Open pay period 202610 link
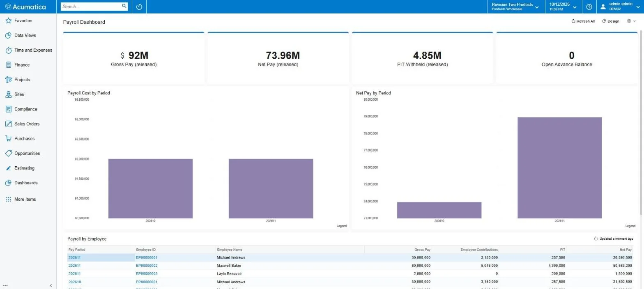The height and width of the screenshot is (289, 644). coord(74,282)
